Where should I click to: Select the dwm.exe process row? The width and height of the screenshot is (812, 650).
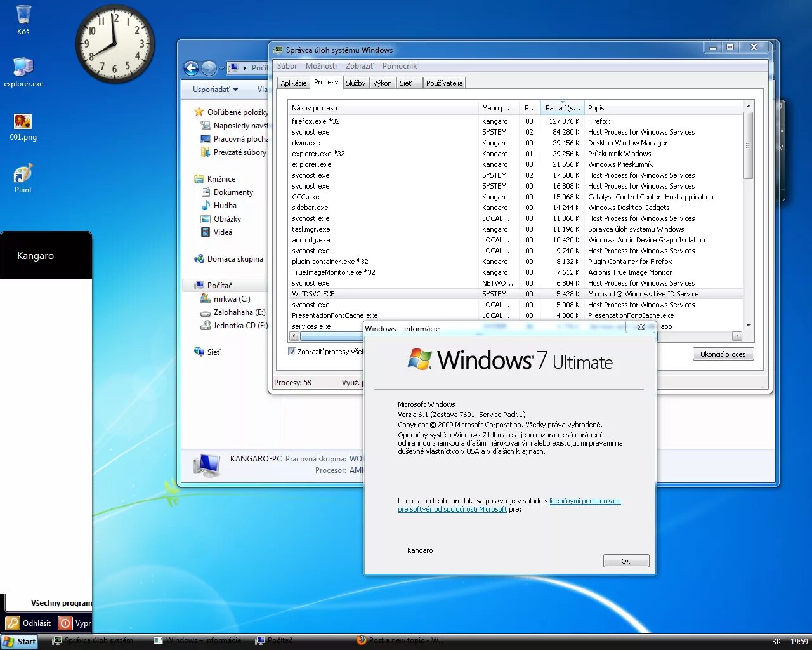coord(515,143)
